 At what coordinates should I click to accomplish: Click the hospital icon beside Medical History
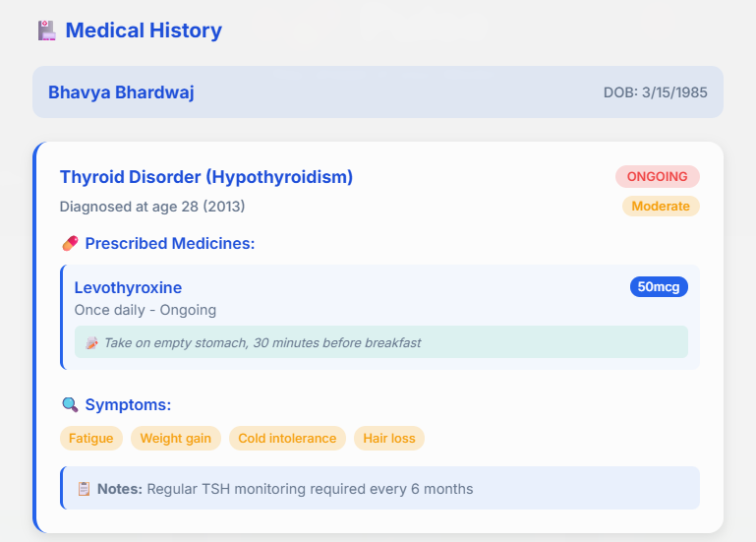(47, 30)
